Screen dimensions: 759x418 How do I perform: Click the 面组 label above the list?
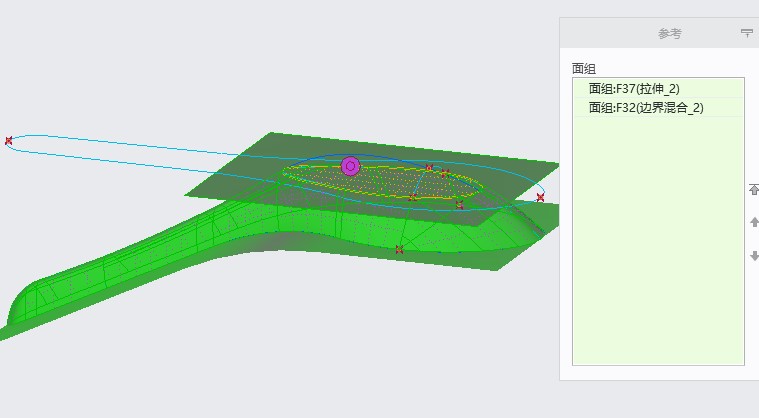[584, 69]
